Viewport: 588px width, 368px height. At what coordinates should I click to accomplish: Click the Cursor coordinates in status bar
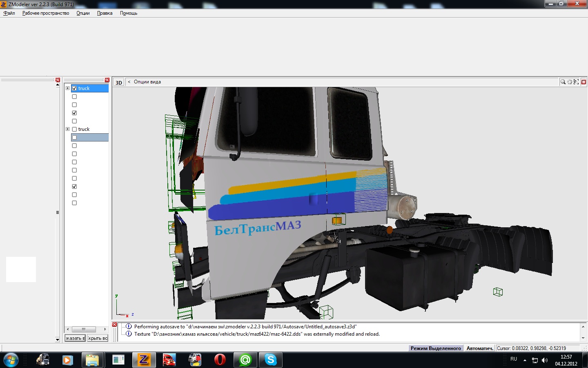531,348
